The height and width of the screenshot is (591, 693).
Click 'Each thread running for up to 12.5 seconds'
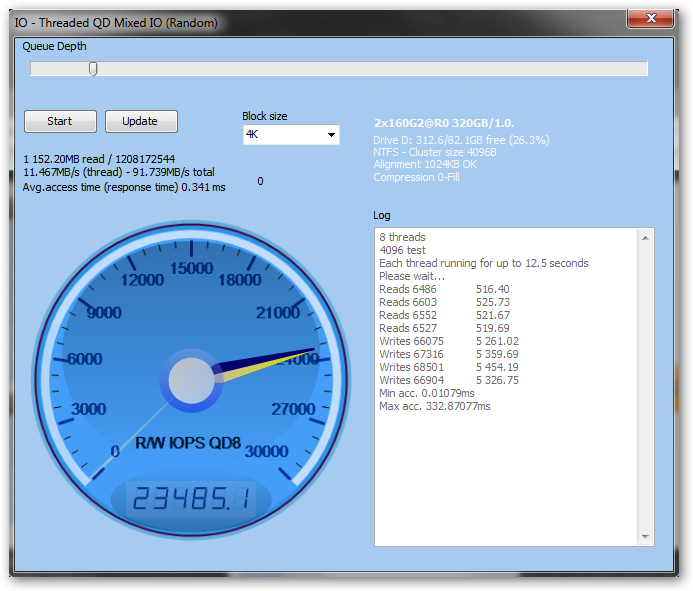coord(484,263)
